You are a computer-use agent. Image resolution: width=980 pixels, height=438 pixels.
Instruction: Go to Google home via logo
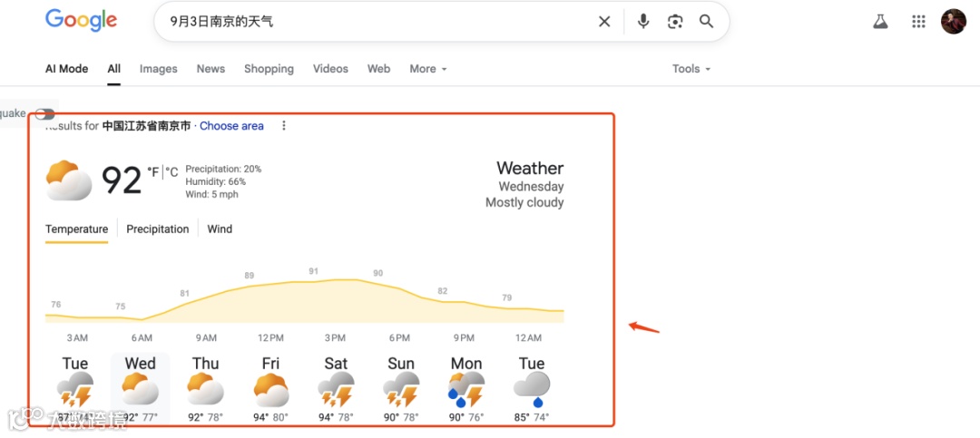(x=82, y=21)
